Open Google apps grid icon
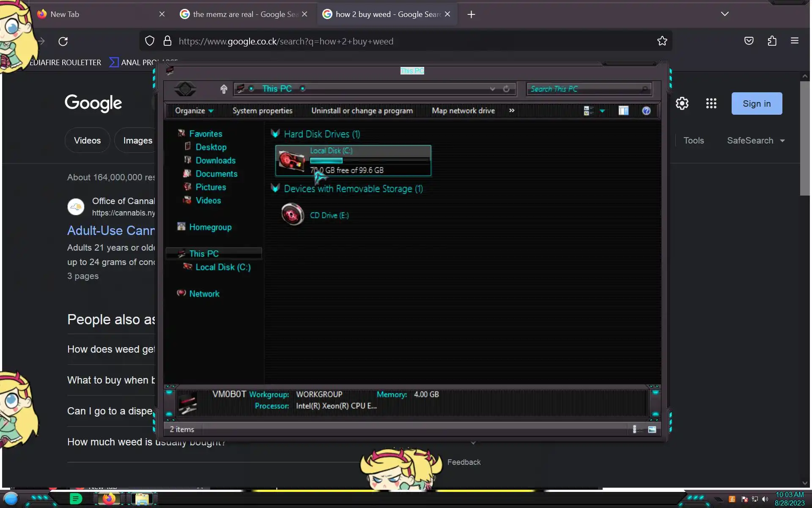Screen dimensions: 812x508 point(711,103)
